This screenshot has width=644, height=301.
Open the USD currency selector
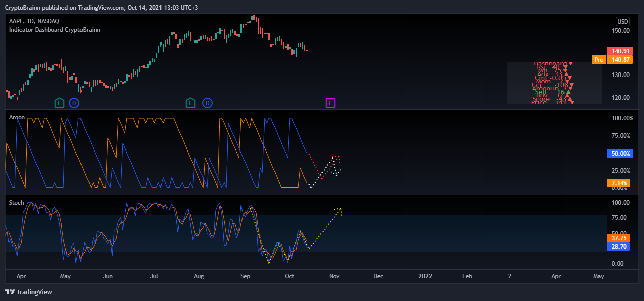(x=623, y=21)
